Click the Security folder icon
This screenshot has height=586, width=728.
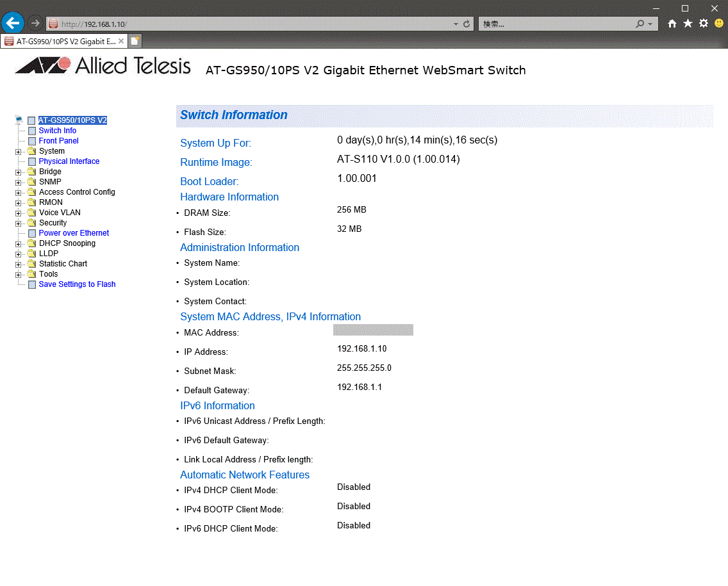[x=31, y=222]
